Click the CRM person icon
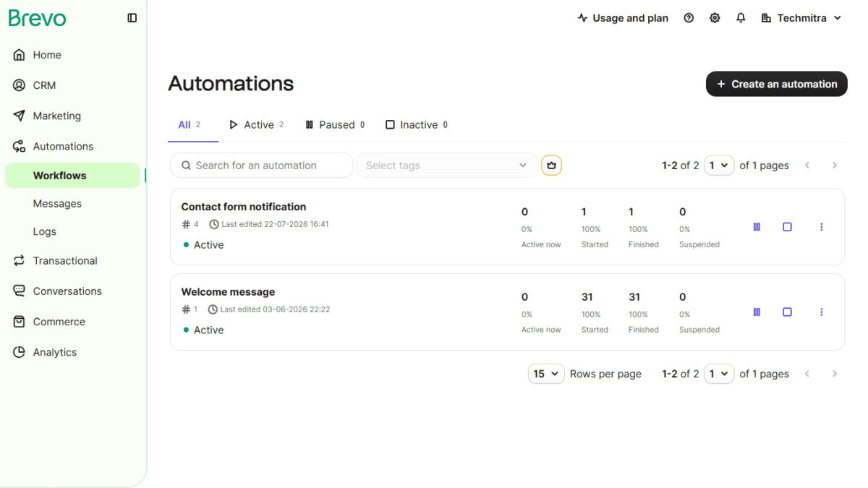Viewport: 868px width, 488px height. click(20, 85)
